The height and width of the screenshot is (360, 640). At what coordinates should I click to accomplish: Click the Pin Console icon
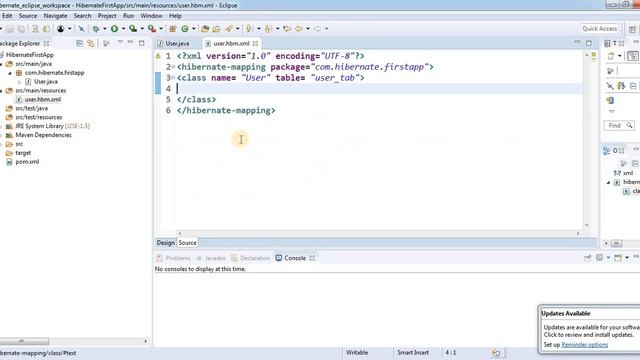[588, 258]
